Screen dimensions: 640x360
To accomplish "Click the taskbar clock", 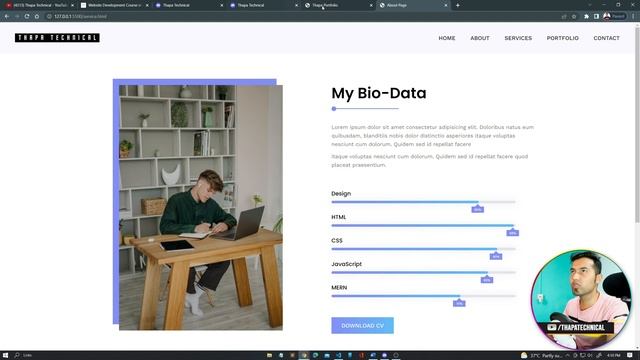I will point(613,356).
